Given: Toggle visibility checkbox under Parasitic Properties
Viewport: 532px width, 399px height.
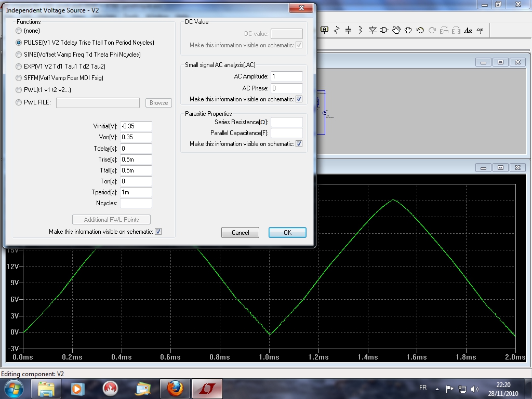Looking at the screenshot, I should (x=299, y=144).
